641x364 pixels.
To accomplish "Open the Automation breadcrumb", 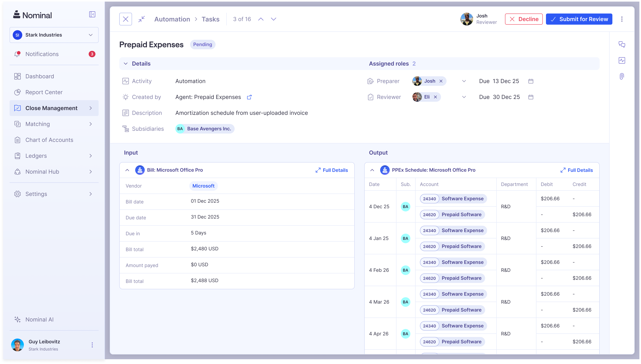I will (x=172, y=19).
